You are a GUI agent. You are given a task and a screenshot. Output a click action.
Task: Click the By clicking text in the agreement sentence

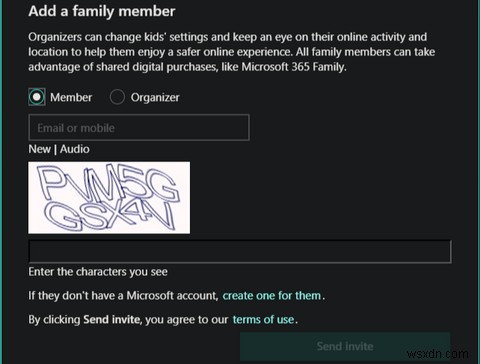[x=54, y=319]
